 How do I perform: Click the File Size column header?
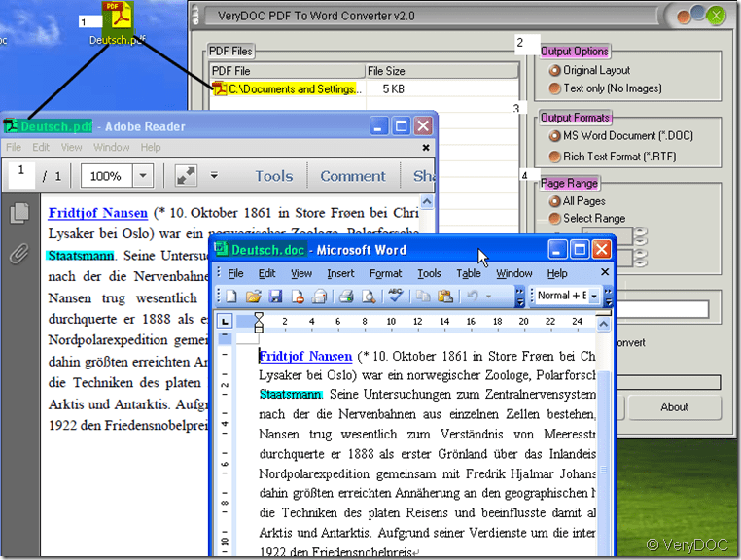[x=441, y=71]
